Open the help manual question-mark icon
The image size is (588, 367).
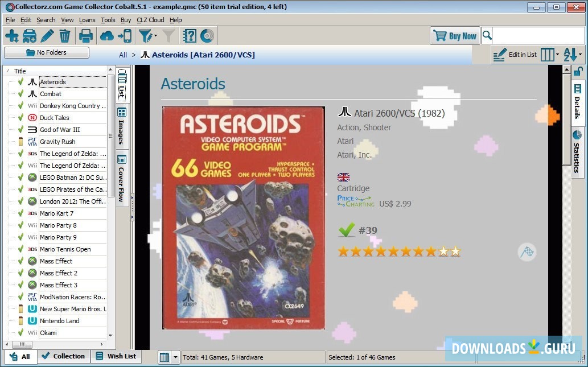click(190, 36)
